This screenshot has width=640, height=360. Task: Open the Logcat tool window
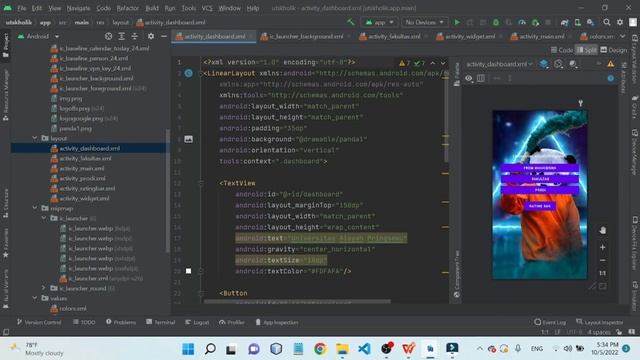click(x=197, y=322)
